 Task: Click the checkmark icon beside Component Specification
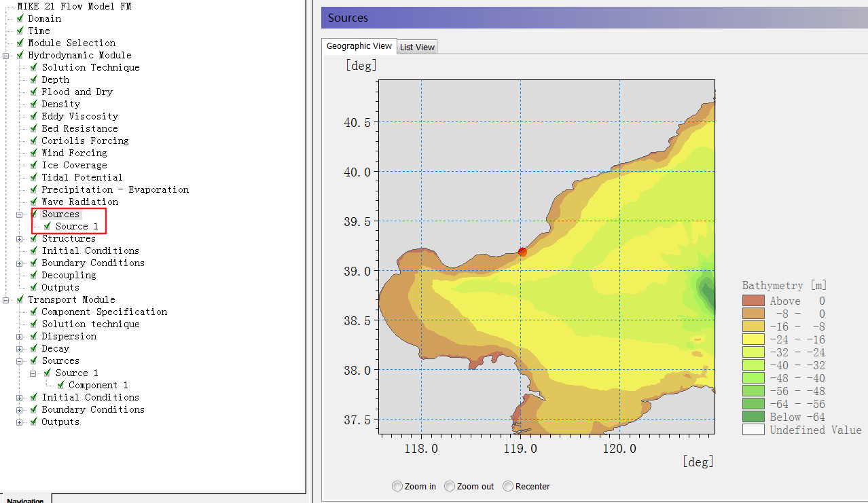tap(34, 312)
